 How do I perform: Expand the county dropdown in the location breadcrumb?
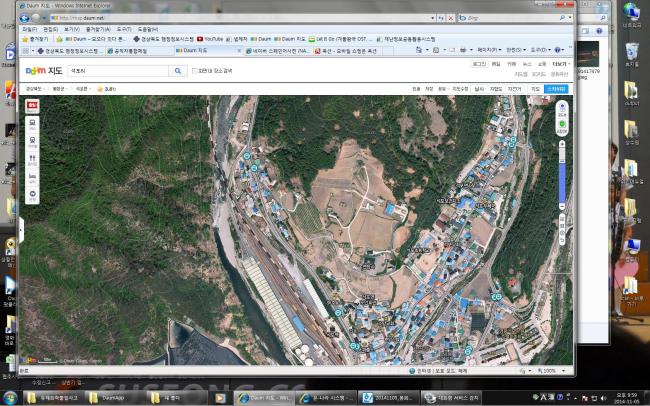[x=60, y=89]
